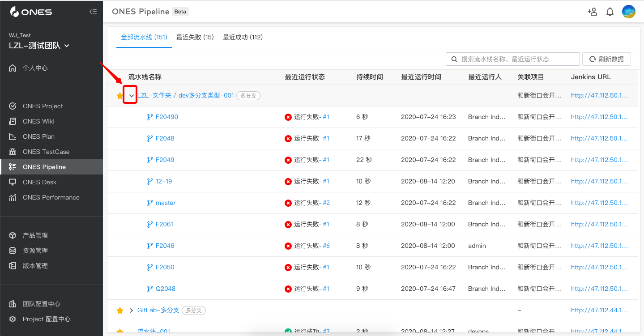Switch to 最近失败 (15) tab
This screenshot has width=644, height=336.
click(x=195, y=37)
